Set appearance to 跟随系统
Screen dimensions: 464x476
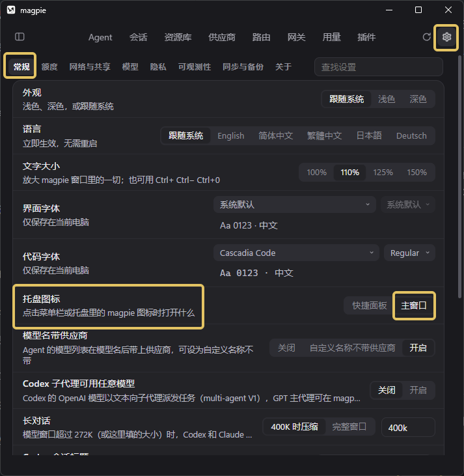pos(347,99)
